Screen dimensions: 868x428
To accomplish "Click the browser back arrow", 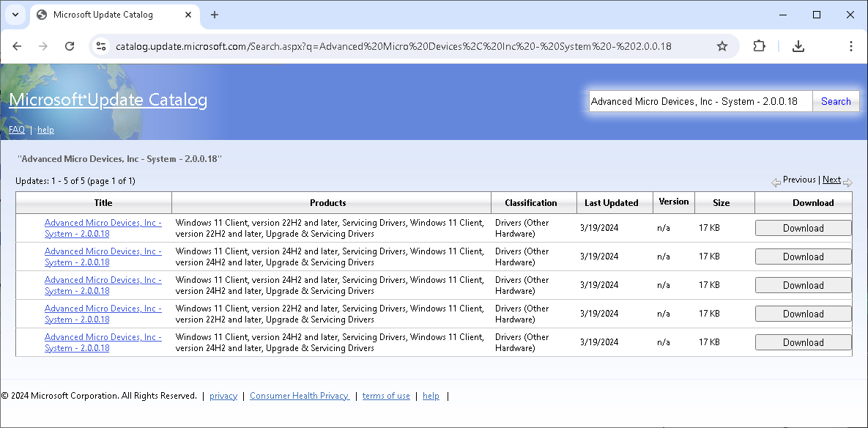I will coord(17,46).
